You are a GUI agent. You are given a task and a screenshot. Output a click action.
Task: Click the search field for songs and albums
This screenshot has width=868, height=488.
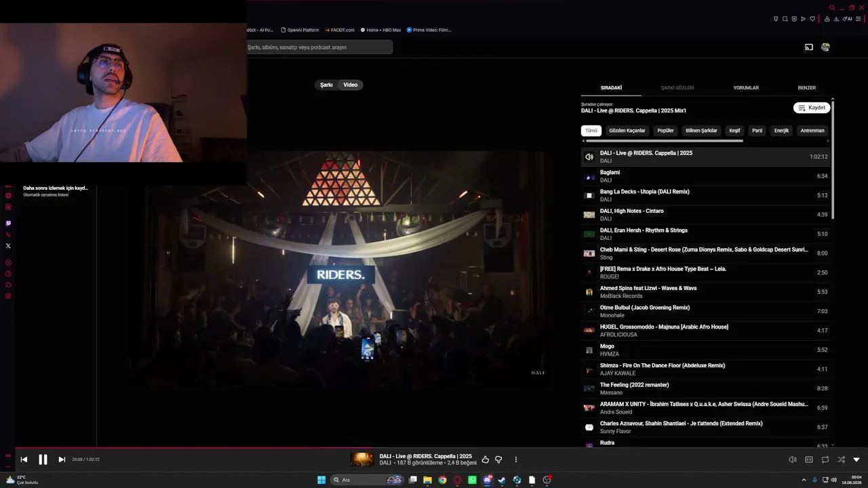click(x=319, y=47)
